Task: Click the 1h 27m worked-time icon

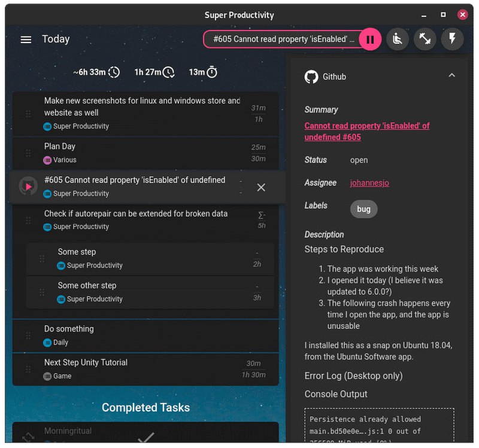Action: (x=169, y=72)
